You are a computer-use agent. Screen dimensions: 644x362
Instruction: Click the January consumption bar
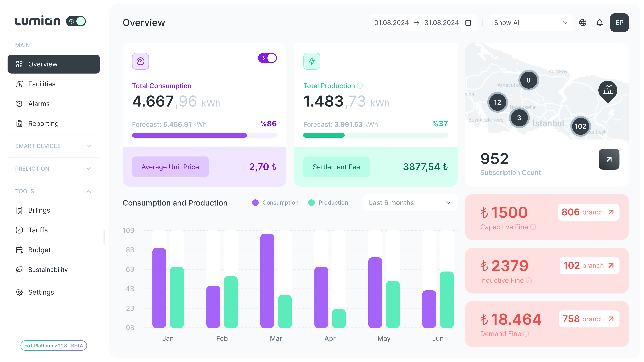click(x=159, y=288)
